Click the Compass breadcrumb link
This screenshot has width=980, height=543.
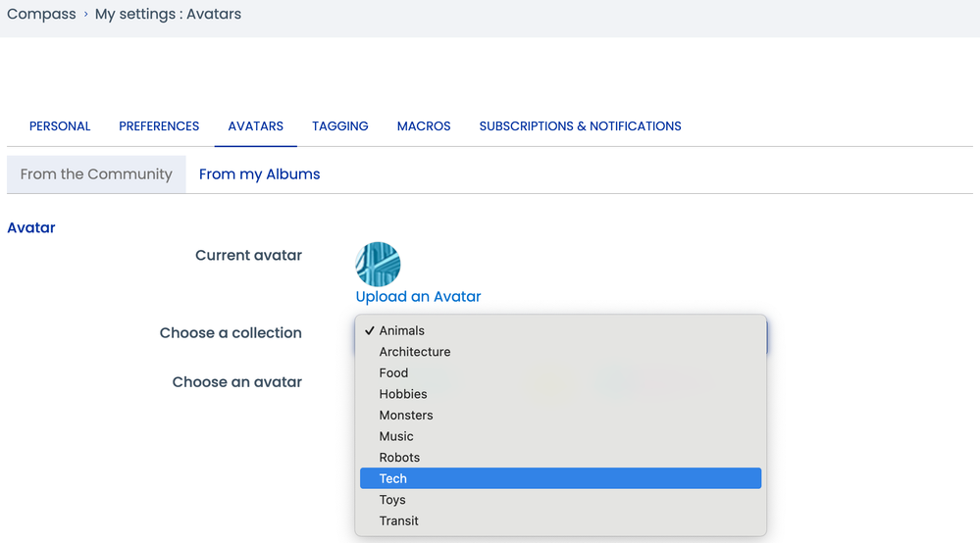click(x=41, y=15)
